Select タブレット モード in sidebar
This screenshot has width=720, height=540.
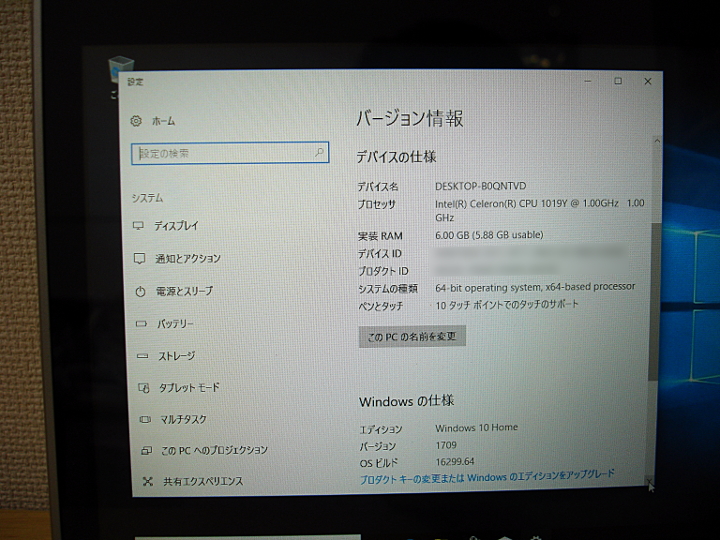point(189,388)
